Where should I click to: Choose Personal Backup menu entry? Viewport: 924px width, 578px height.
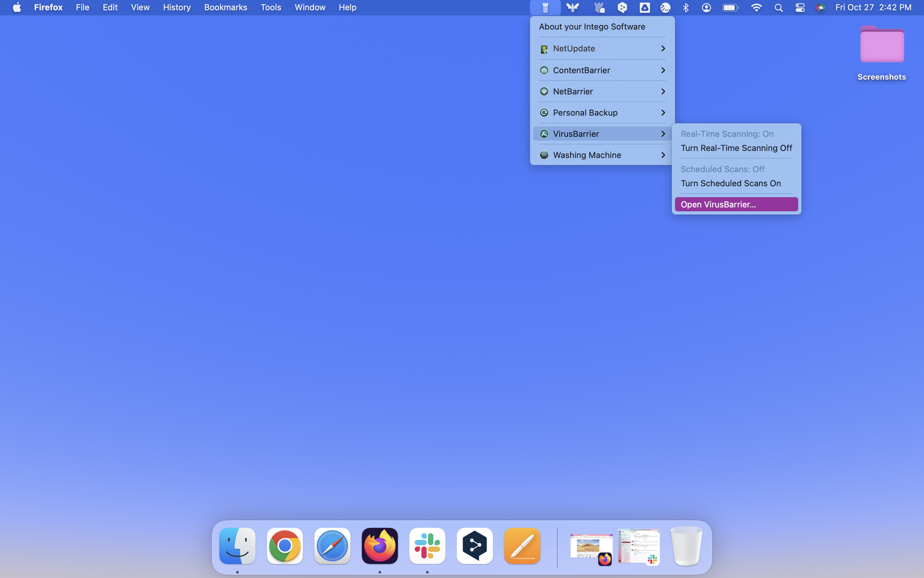coord(602,113)
